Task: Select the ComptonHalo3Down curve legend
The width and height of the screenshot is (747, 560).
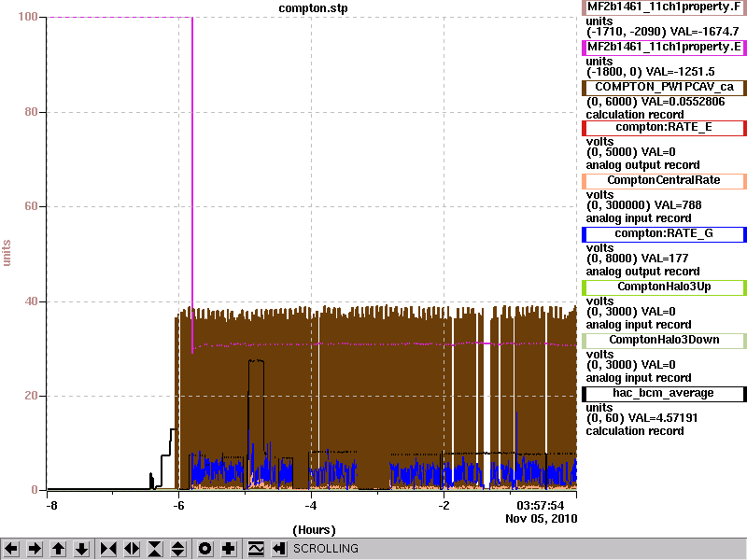Action: [664, 341]
